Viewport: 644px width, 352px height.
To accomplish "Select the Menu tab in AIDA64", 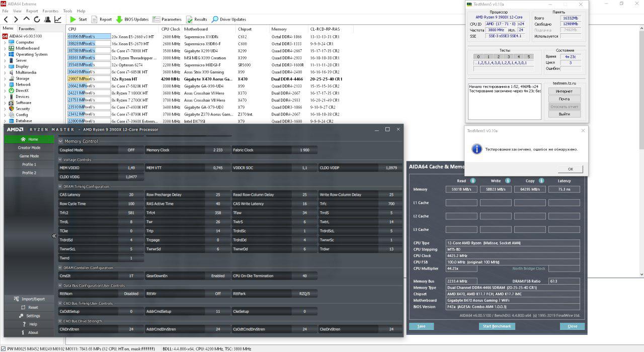I will 8,29.
